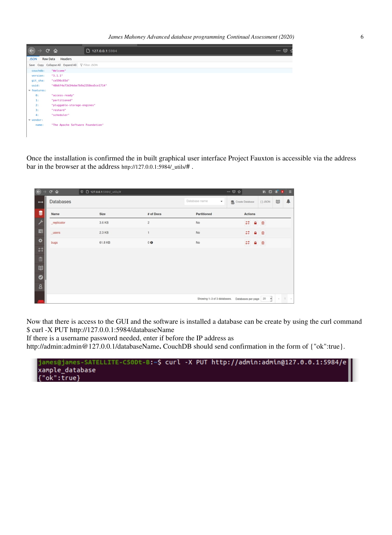This screenshot has width=392, height=535.
Task: Open Verify checkmark icon in Fauxton sidebar
Action: click(41, 277)
